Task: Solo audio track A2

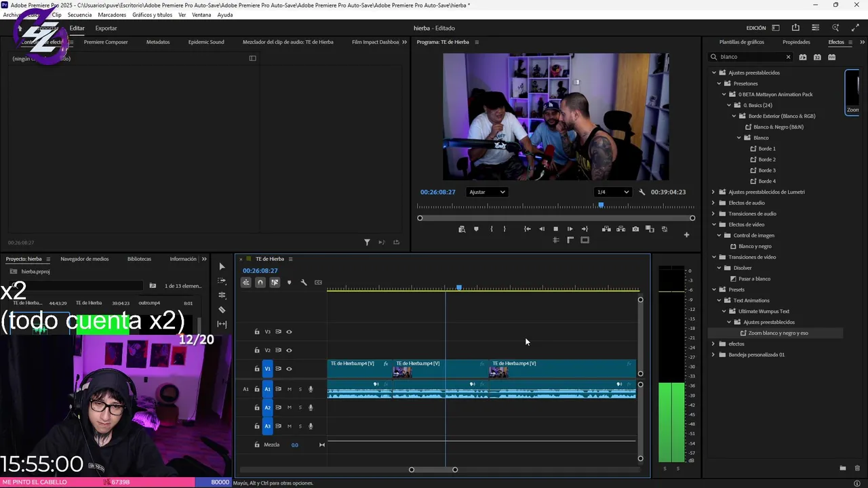Action: (300, 407)
